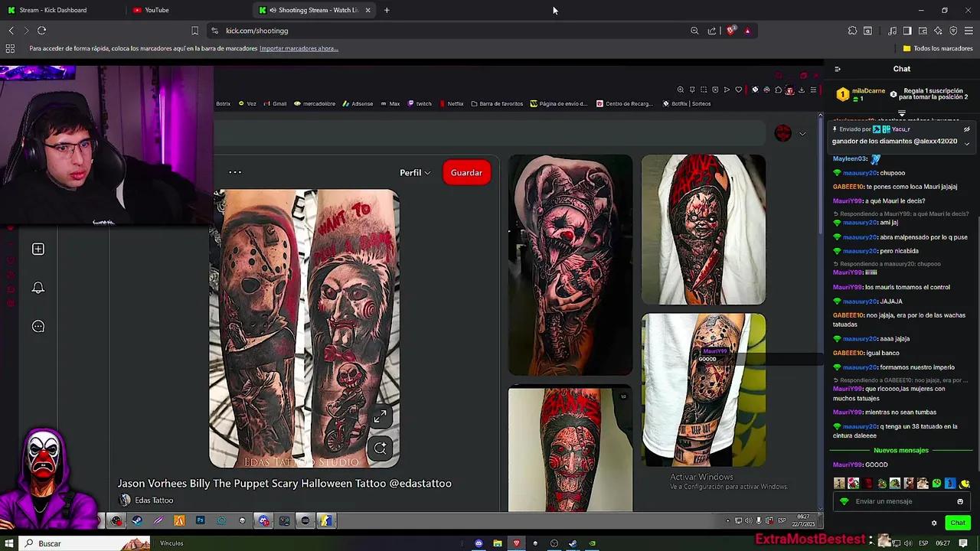Image resolution: width=980 pixels, height=551 pixels.
Task: Go back using the browser back arrow
Action: tap(11, 31)
